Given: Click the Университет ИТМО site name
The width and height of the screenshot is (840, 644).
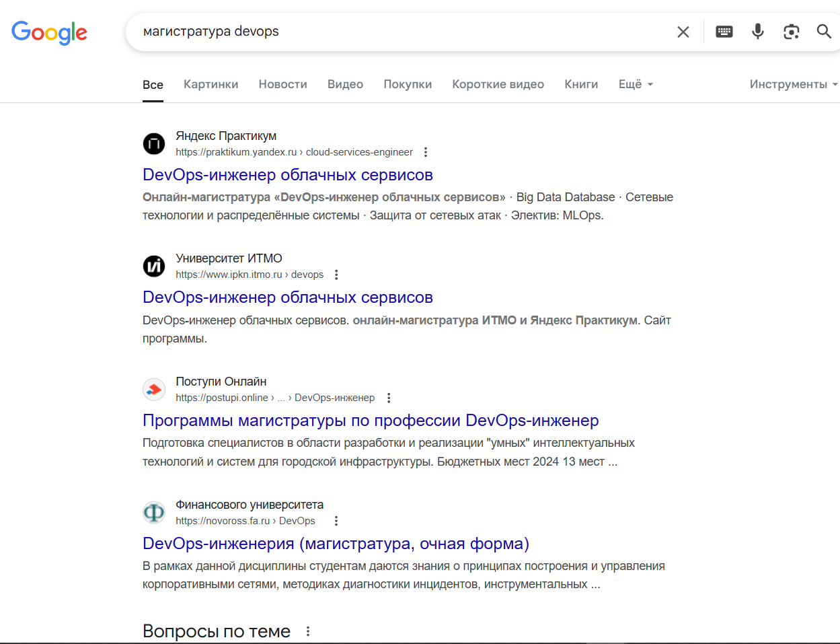Looking at the screenshot, I should tap(229, 258).
